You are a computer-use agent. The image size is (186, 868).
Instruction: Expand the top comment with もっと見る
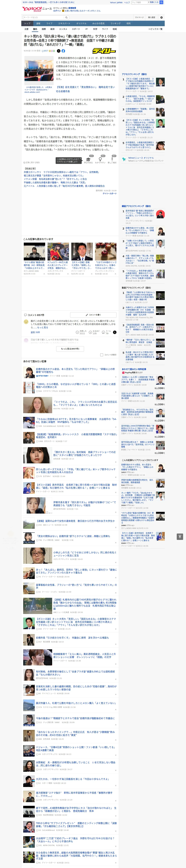[43, 328]
